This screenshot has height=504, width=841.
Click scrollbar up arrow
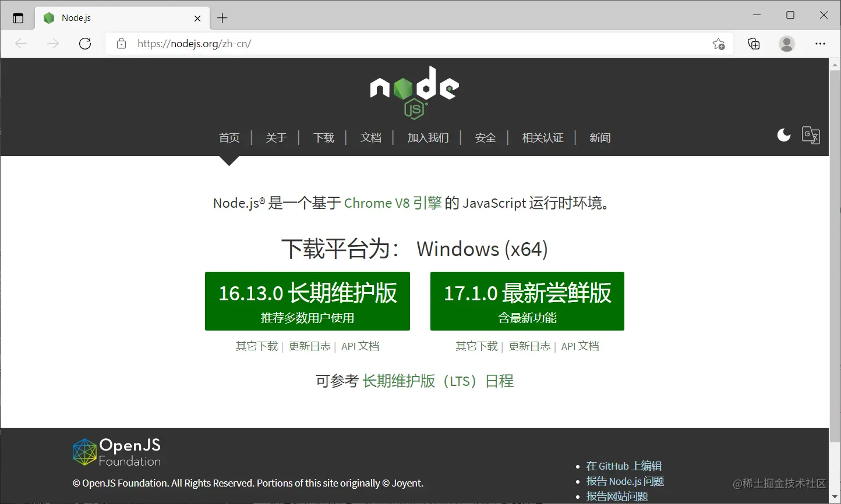tap(835, 64)
